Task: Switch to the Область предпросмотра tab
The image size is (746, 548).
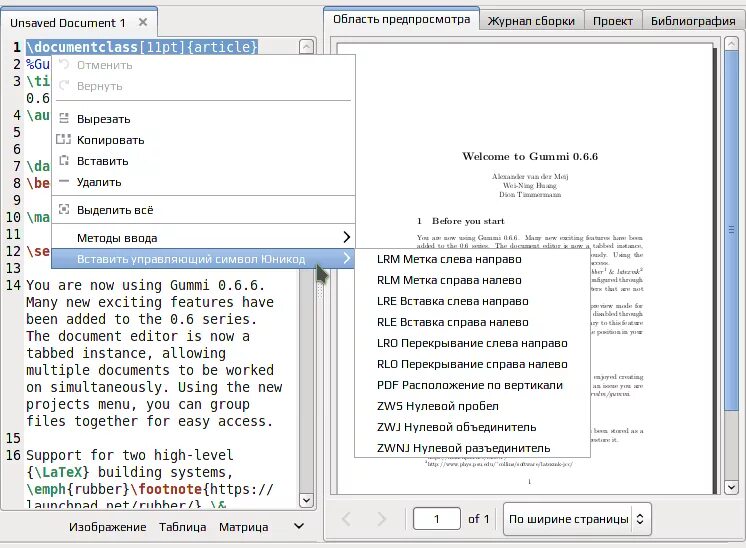Action: pyautogui.click(x=402, y=20)
